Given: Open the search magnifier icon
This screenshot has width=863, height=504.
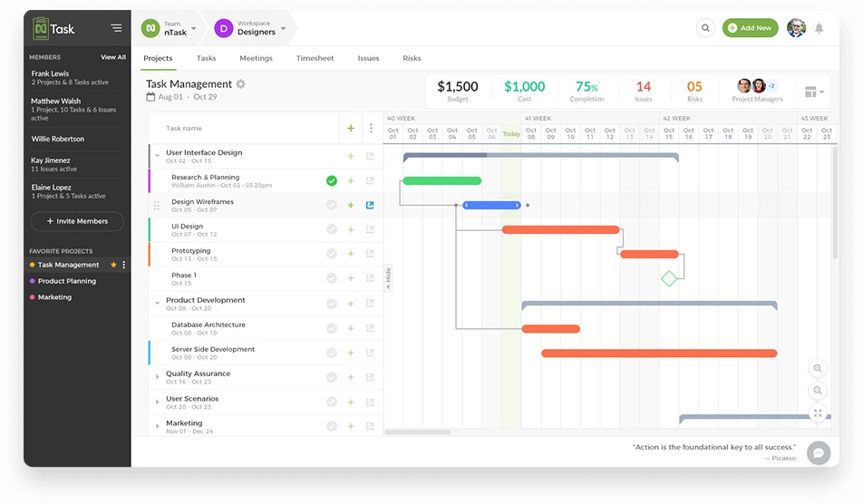Looking at the screenshot, I should 705,27.
